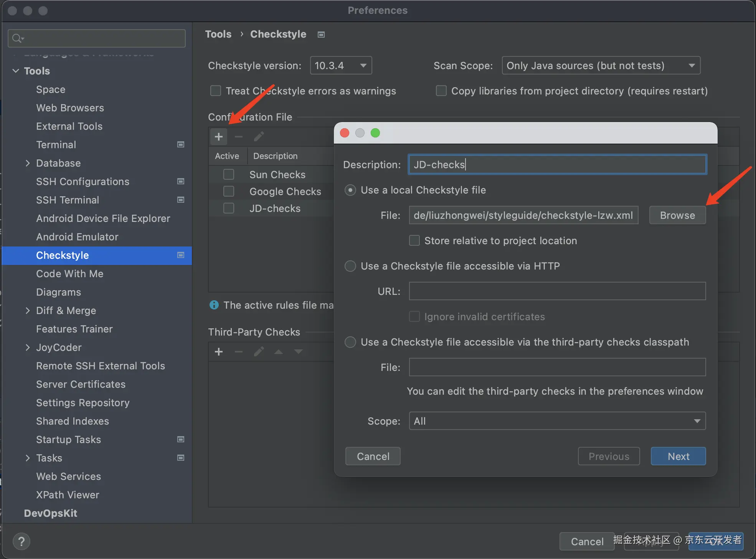Expand the Database tree node
Image resolution: width=756 pixels, height=559 pixels.
coord(28,163)
